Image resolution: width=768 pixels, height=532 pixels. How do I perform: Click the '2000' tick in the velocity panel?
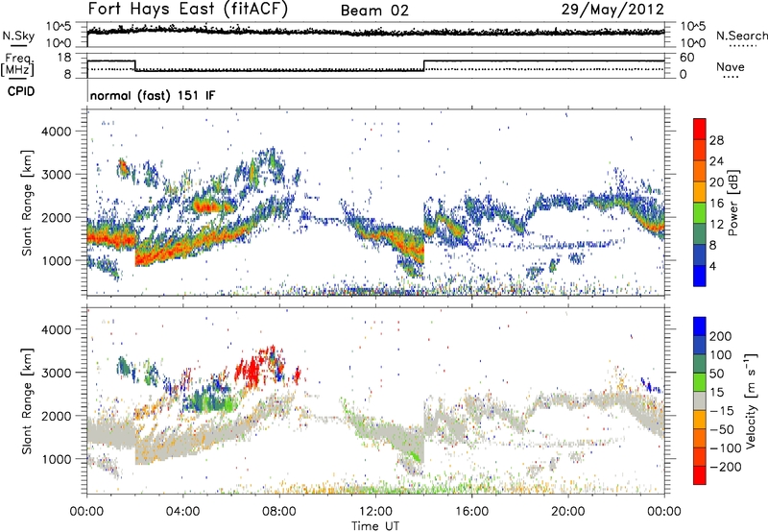coord(56,416)
